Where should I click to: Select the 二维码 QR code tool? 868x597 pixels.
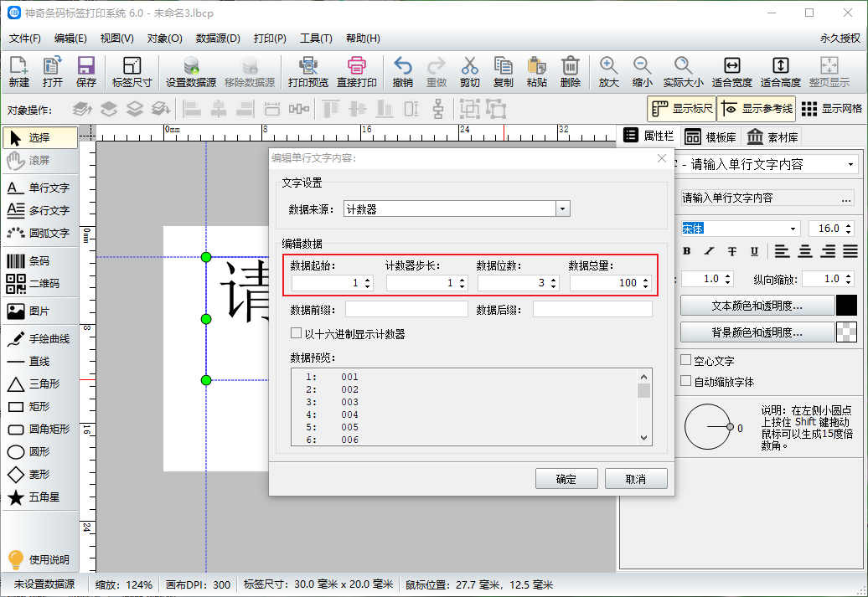40,283
